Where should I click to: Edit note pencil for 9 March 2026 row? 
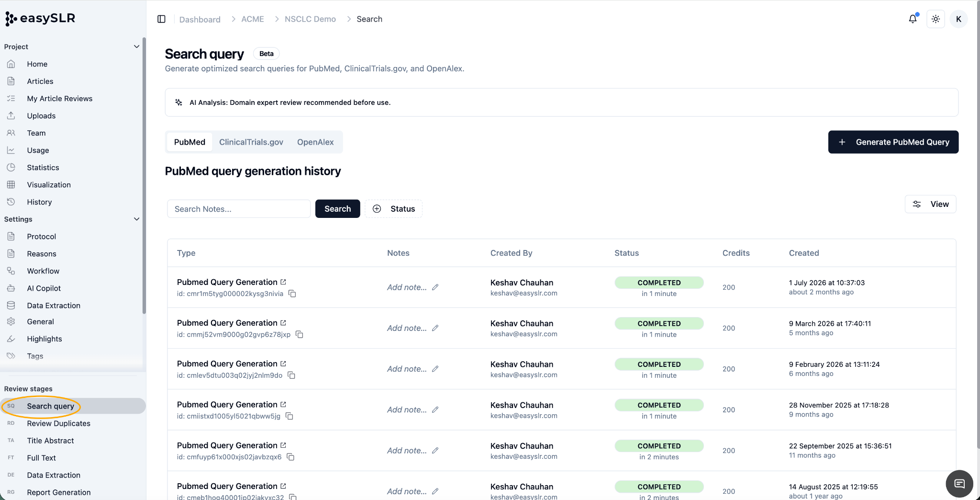[435, 328]
